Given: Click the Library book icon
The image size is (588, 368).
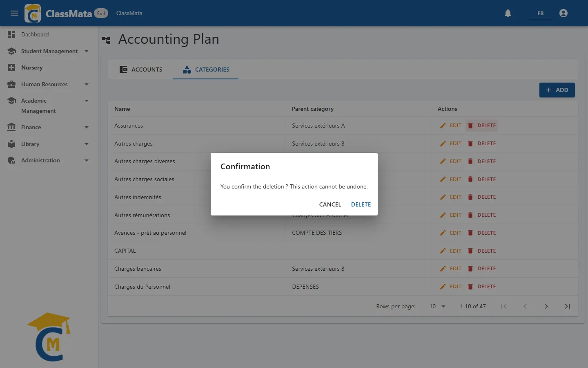Looking at the screenshot, I should (x=11, y=144).
